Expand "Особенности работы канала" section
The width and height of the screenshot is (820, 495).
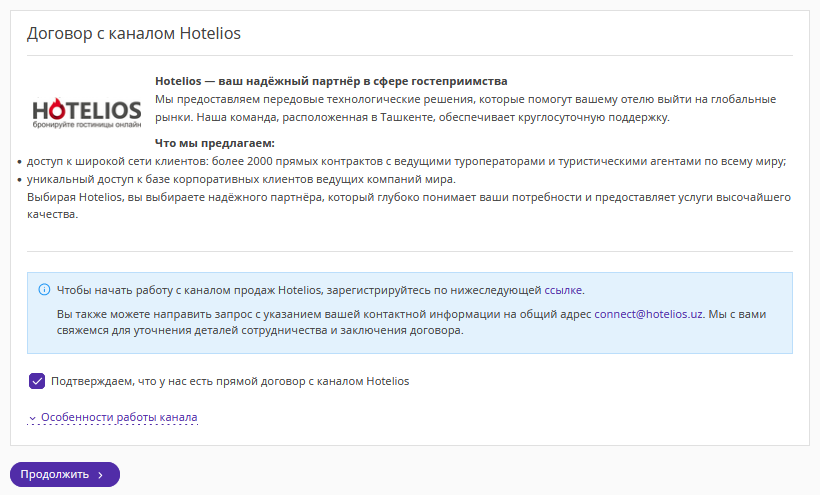[113, 417]
